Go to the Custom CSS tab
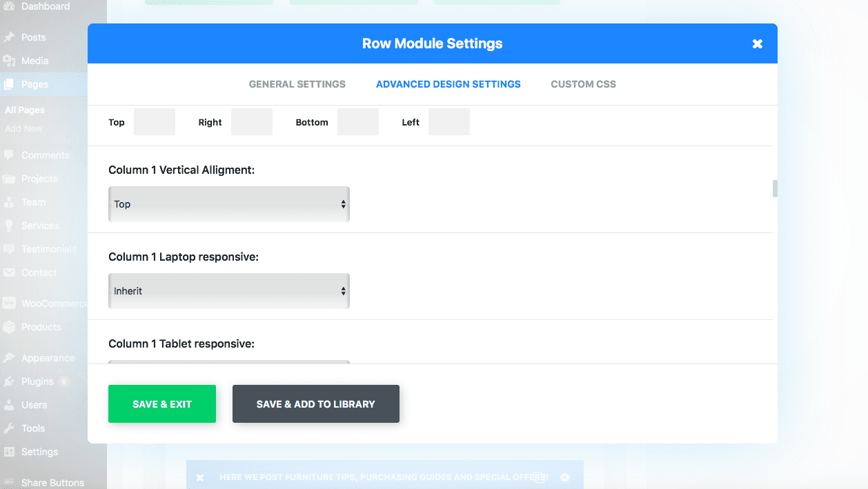 583,84
